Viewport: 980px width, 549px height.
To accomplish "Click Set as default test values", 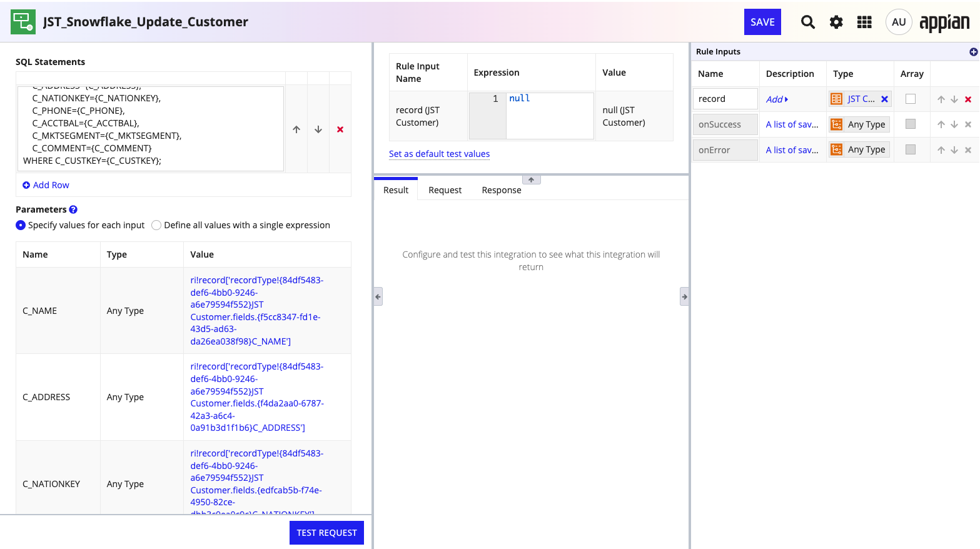I will pos(439,154).
